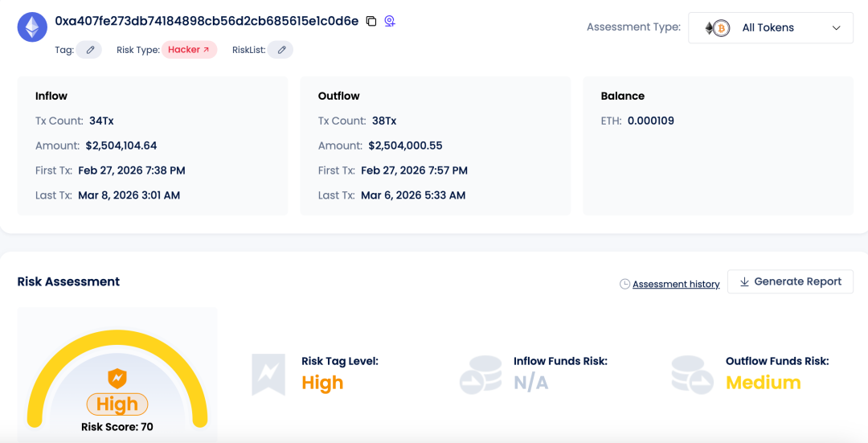Open the Assessment Type dropdown
868x443 pixels.
point(770,27)
